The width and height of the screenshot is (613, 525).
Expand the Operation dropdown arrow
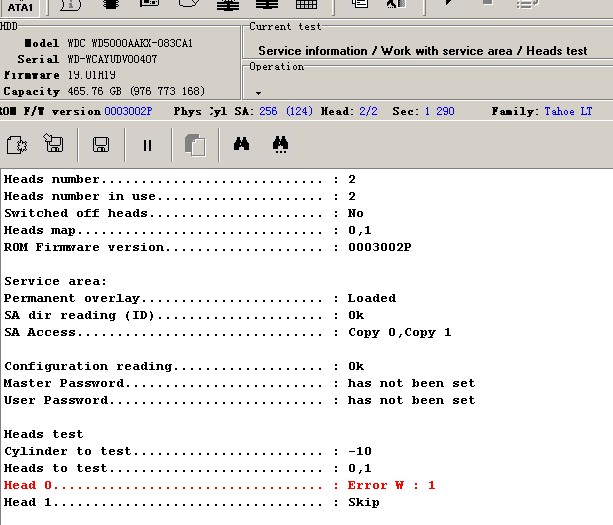pyautogui.click(x=257, y=92)
